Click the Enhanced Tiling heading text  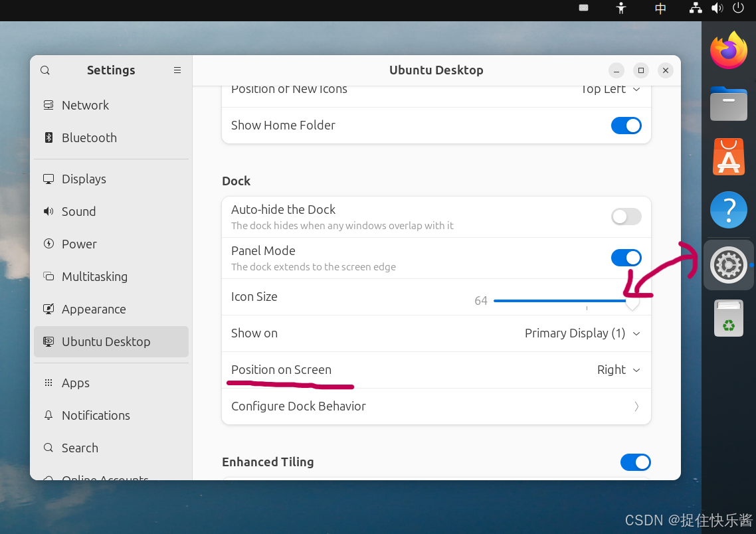click(x=268, y=462)
